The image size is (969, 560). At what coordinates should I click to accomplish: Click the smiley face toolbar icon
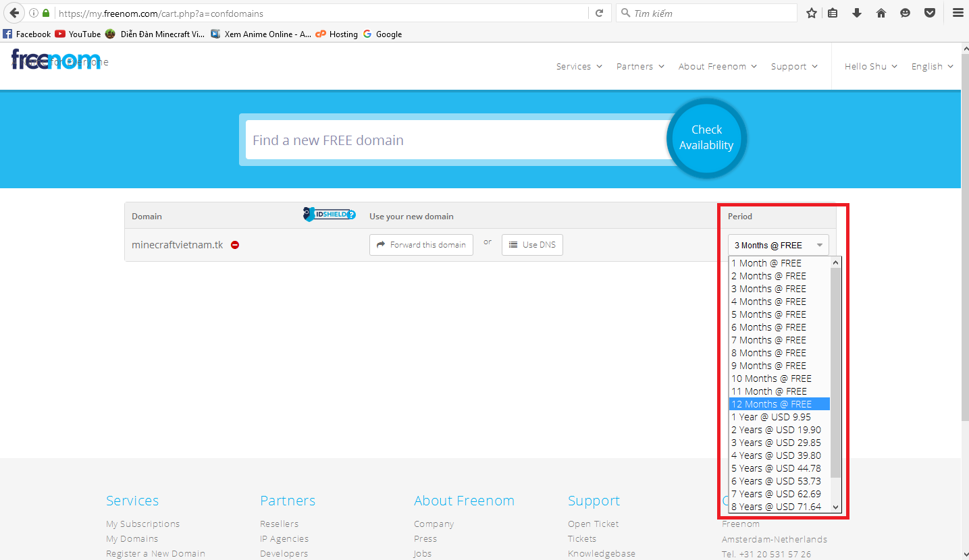pyautogui.click(x=906, y=13)
